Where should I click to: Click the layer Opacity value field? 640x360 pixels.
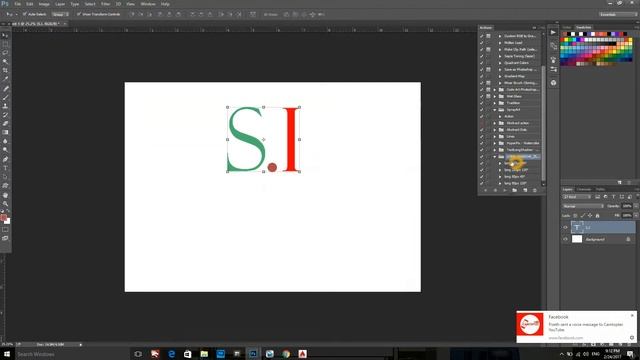click(627, 206)
